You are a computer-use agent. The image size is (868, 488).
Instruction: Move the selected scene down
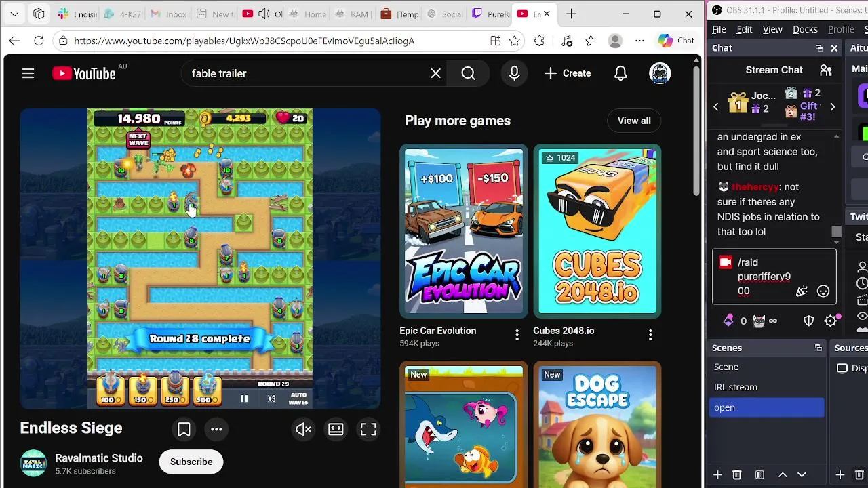802,475
